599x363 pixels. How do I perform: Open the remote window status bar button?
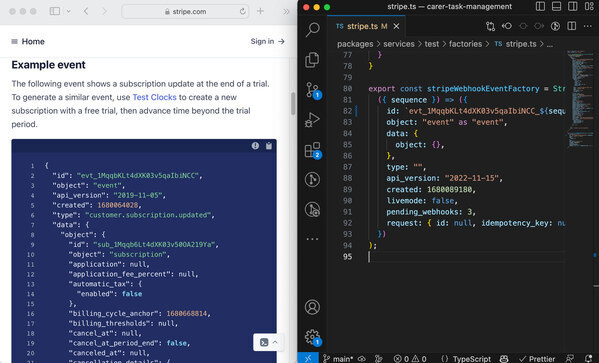tap(308, 358)
